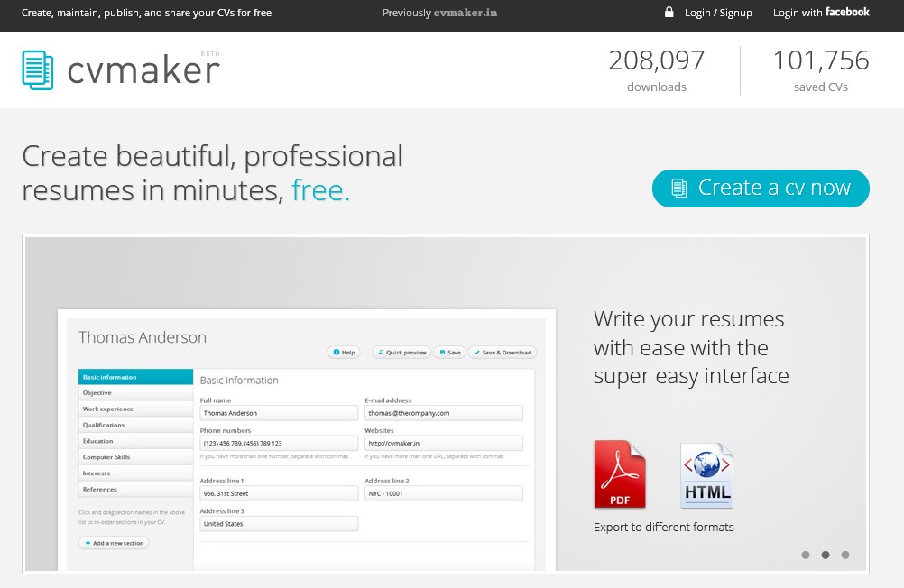Click the 101,756 saved CVs counter
The width and height of the screenshot is (904, 588).
pyautogui.click(x=821, y=70)
